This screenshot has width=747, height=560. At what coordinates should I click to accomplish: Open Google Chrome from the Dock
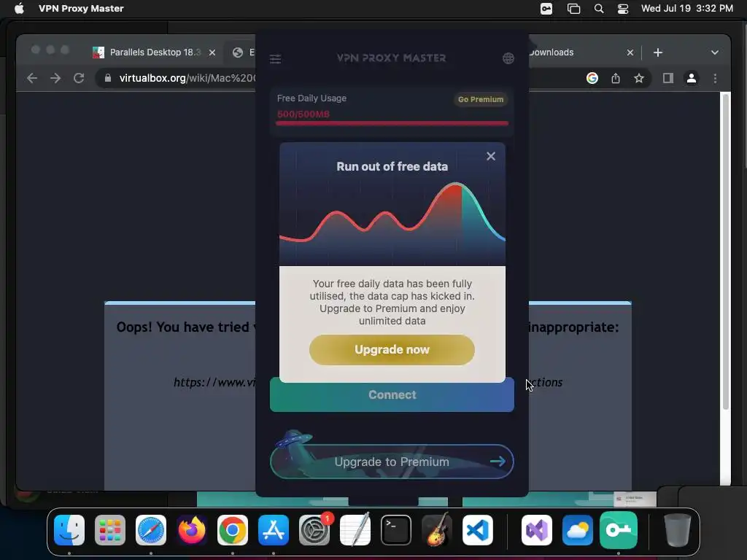[x=233, y=530]
